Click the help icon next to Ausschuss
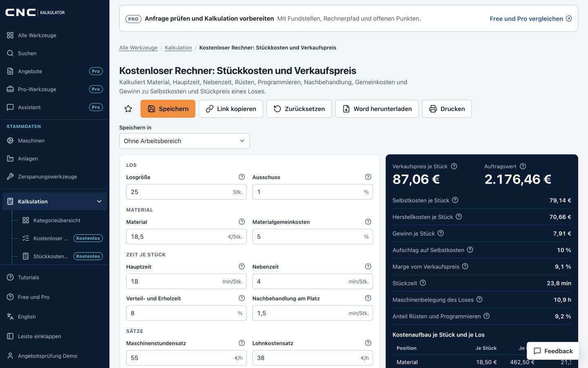The image size is (588, 368). click(x=368, y=177)
